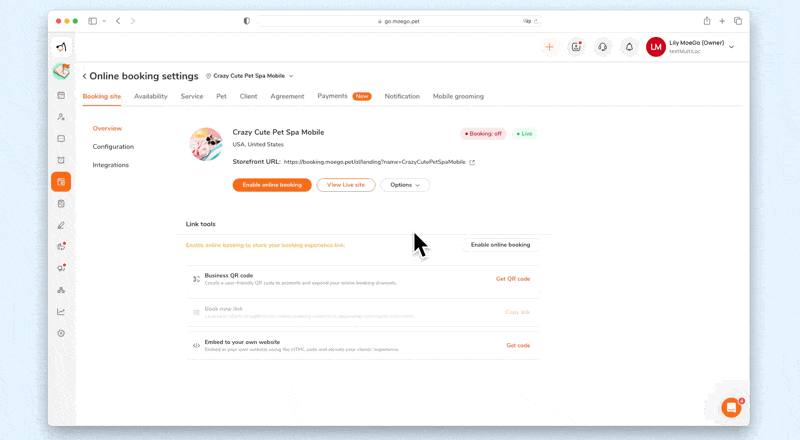Open the reports chart icon in the sidebar
800x440 pixels.
(61, 312)
